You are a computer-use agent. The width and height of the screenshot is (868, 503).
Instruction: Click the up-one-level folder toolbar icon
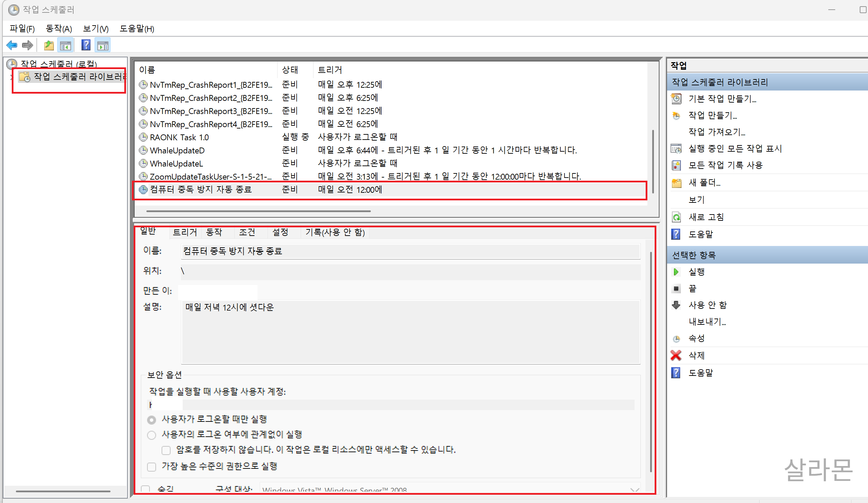pos(49,45)
